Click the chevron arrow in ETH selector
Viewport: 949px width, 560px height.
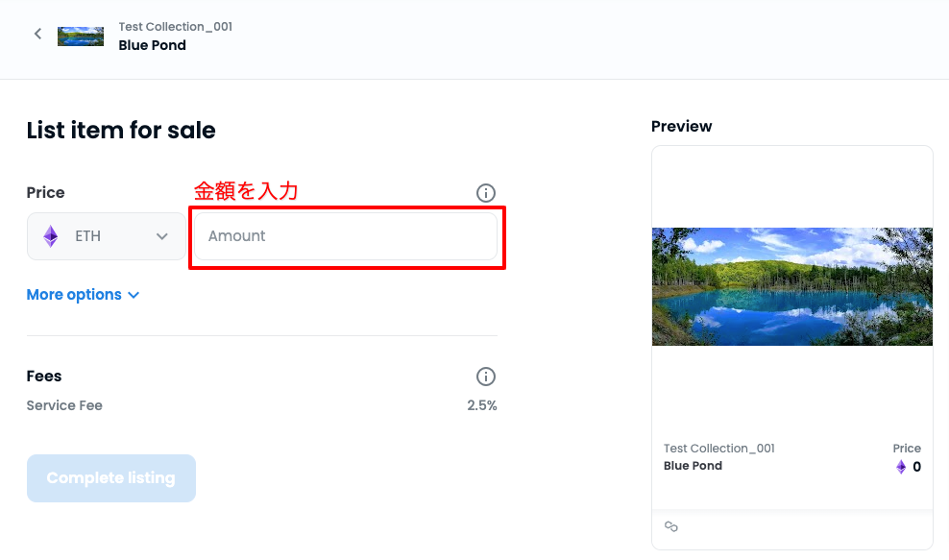[162, 236]
